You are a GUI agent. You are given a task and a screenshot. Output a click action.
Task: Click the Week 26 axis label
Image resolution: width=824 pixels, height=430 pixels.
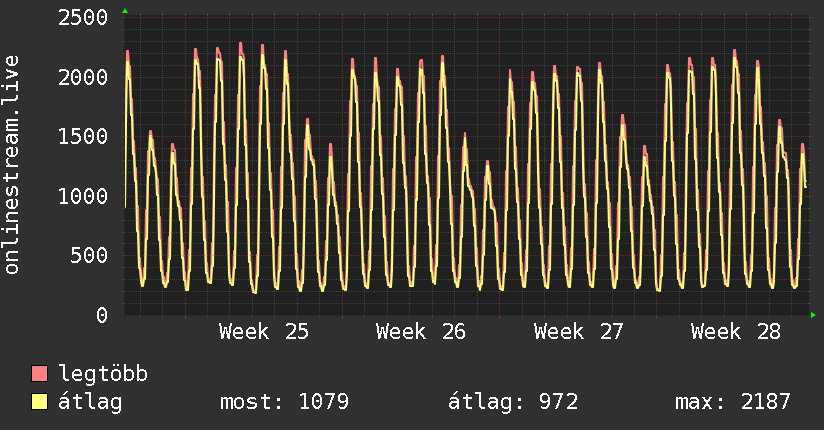[x=421, y=332]
